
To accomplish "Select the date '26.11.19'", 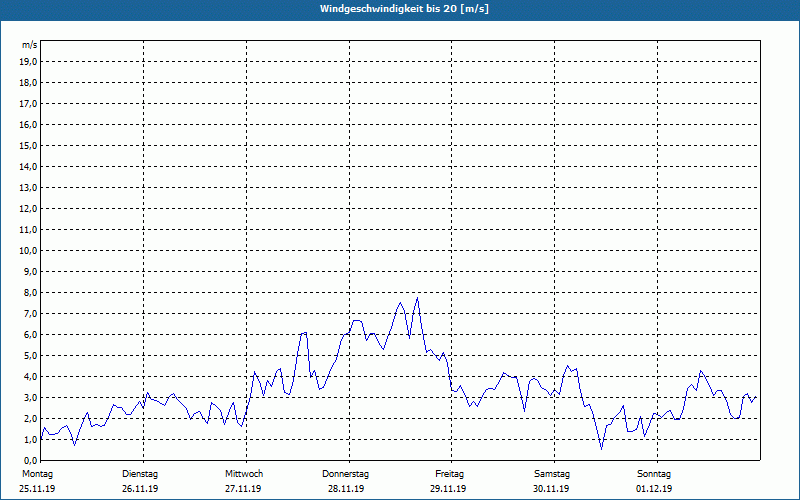I will point(140,489).
